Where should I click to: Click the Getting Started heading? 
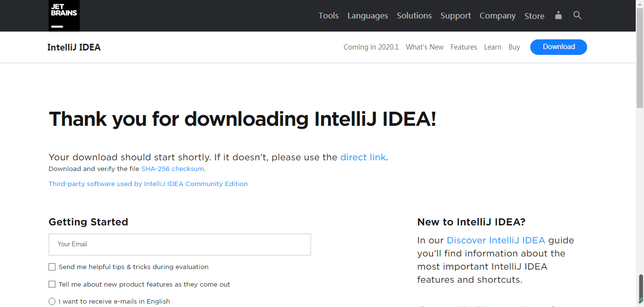coord(88,222)
